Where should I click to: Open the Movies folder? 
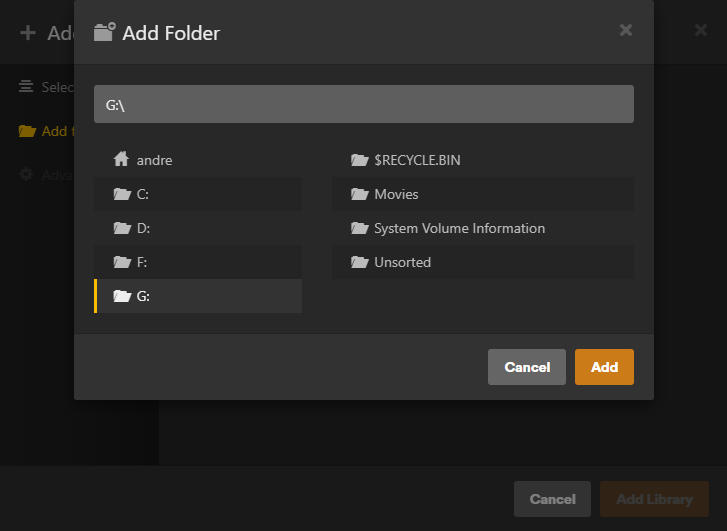pyautogui.click(x=396, y=194)
